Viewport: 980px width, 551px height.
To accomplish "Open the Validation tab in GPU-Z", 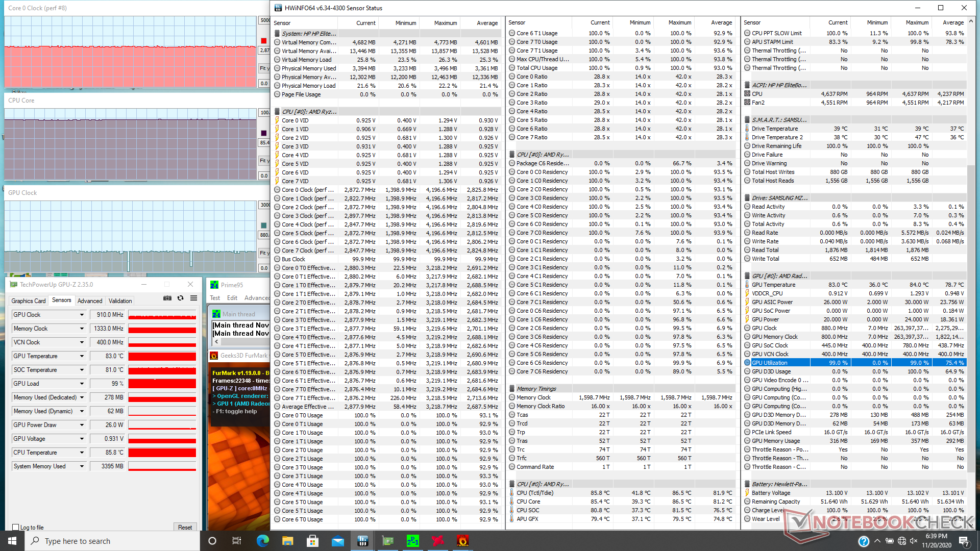I will 120,301.
